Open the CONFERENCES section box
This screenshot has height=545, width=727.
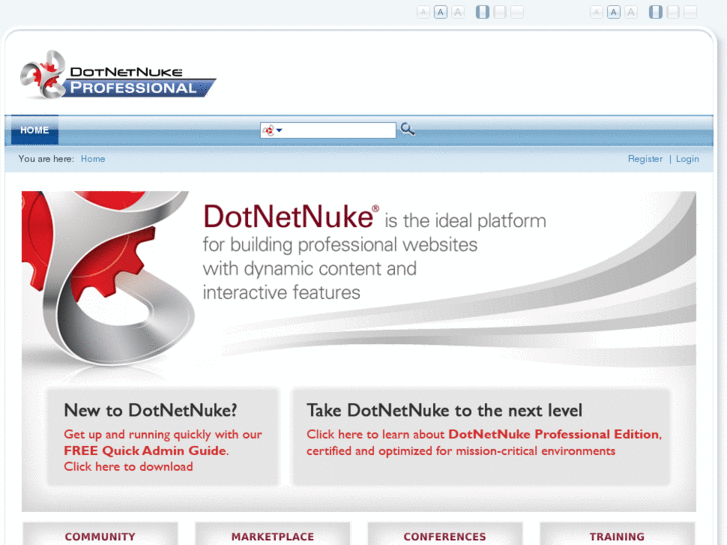445,534
